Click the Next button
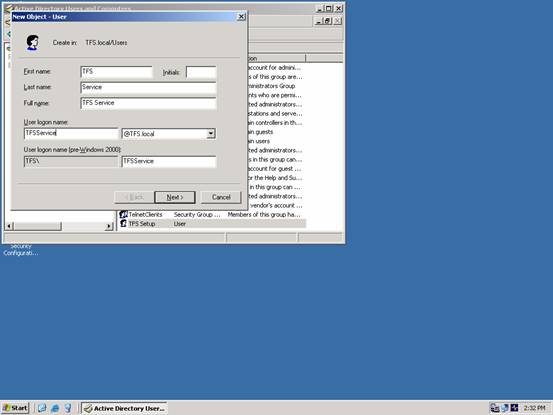 pos(175,197)
